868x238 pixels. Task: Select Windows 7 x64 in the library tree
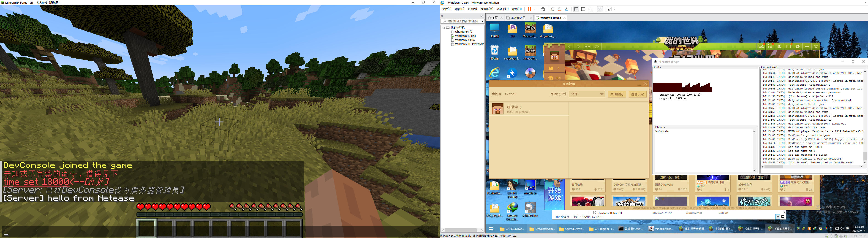pyautogui.click(x=465, y=40)
